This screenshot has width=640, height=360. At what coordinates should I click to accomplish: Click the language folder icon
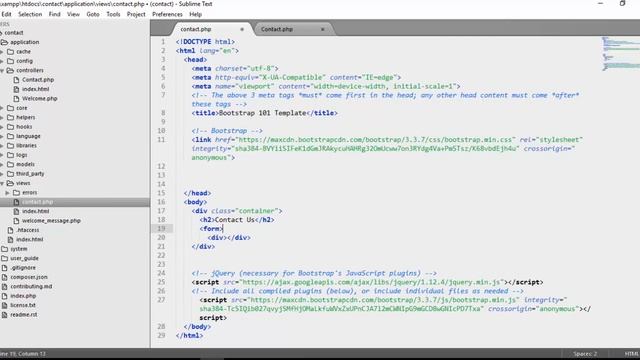[11, 136]
